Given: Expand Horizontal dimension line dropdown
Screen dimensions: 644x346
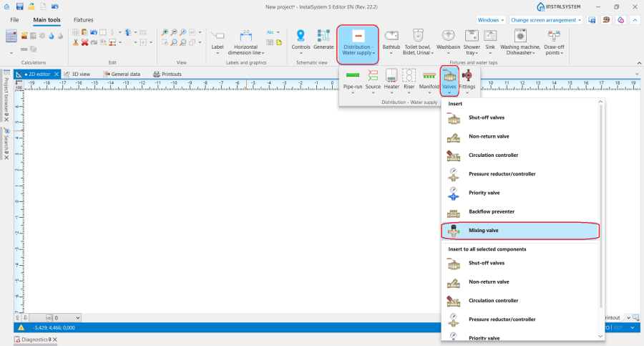Looking at the screenshot, I should (x=246, y=42).
